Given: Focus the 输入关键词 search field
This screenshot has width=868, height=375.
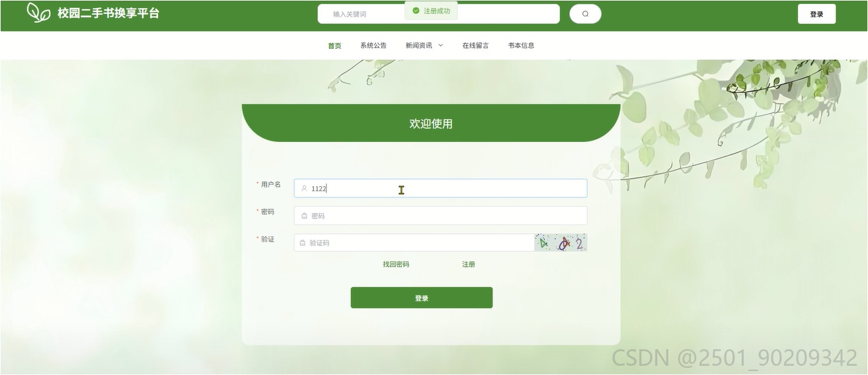Looking at the screenshot, I should [438, 14].
